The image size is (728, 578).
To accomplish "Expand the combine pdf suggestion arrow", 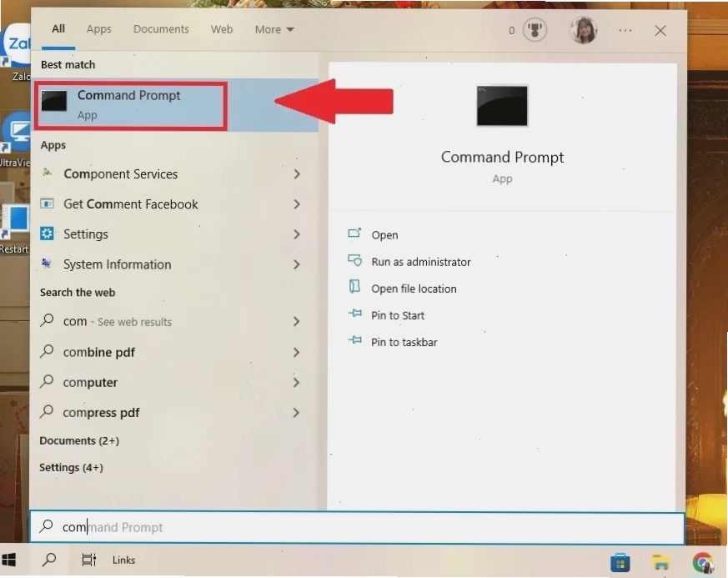I will (x=297, y=352).
